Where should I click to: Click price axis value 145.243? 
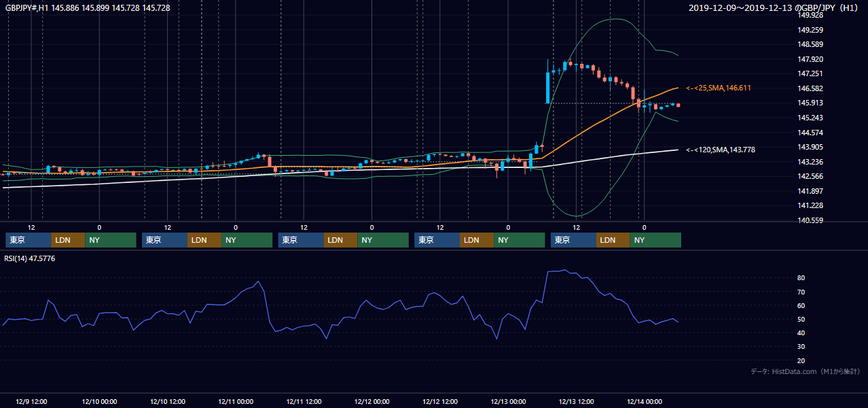[x=810, y=118]
